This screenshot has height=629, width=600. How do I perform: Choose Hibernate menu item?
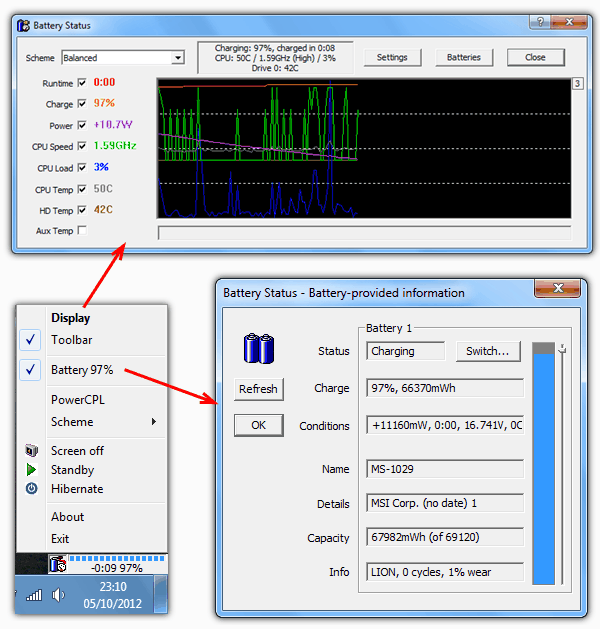[x=77, y=489]
